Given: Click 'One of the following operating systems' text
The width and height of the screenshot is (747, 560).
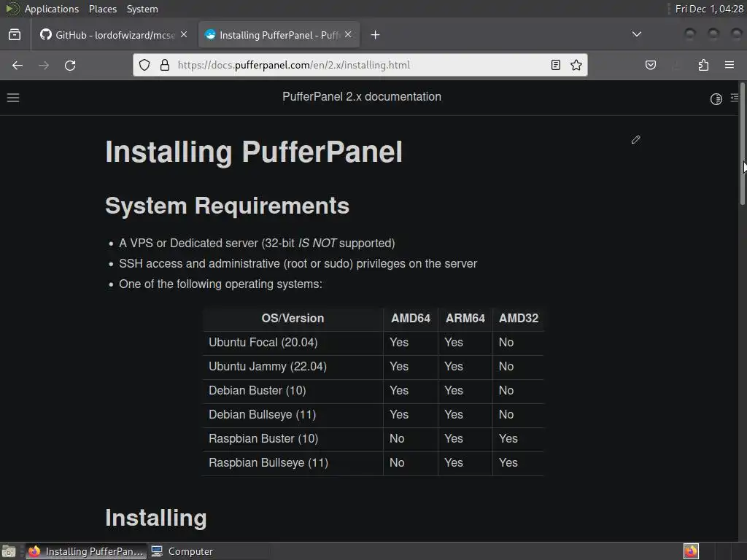Looking at the screenshot, I should (x=220, y=284).
